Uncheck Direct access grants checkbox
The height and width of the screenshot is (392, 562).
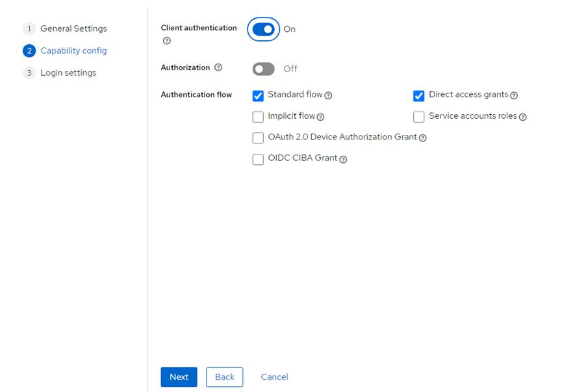tap(419, 96)
